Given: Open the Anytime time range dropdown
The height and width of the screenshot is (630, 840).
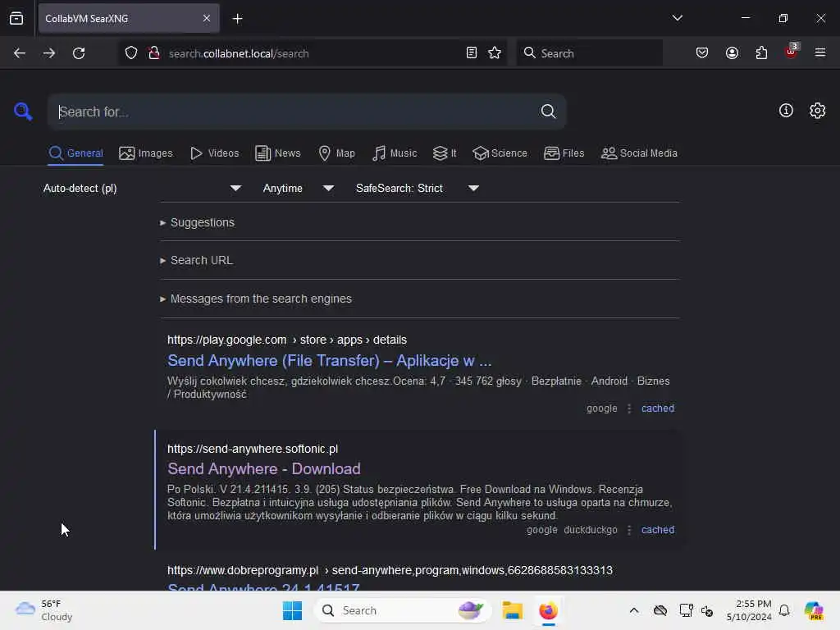Looking at the screenshot, I should pos(299,188).
